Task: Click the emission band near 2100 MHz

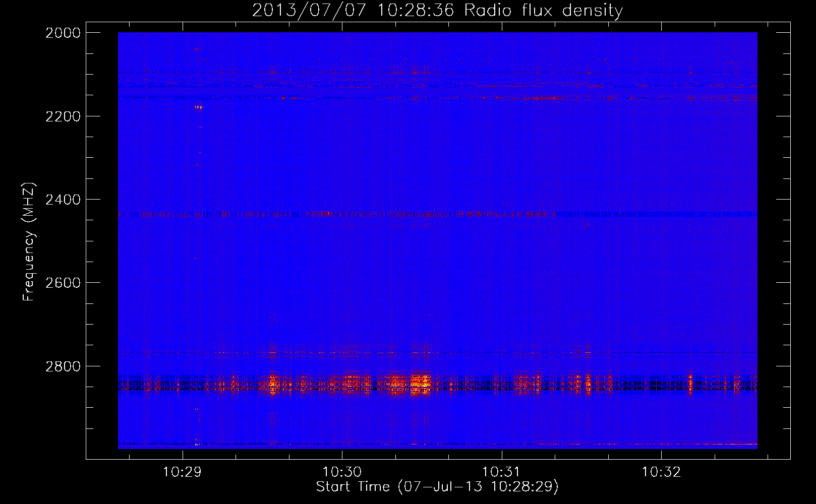Action: [x=438, y=73]
